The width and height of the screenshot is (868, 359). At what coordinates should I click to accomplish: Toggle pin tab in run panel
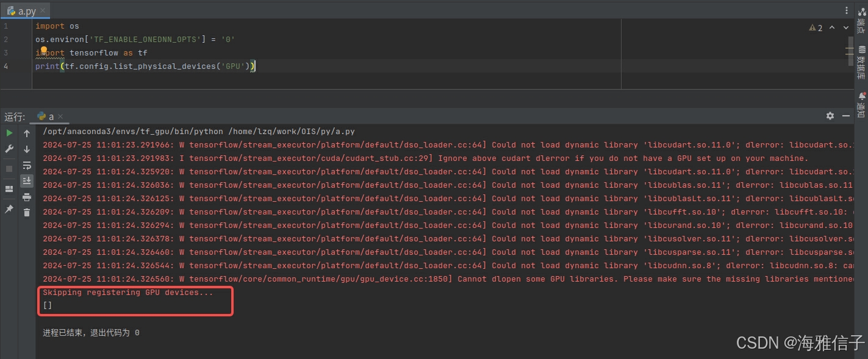pyautogui.click(x=9, y=209)
